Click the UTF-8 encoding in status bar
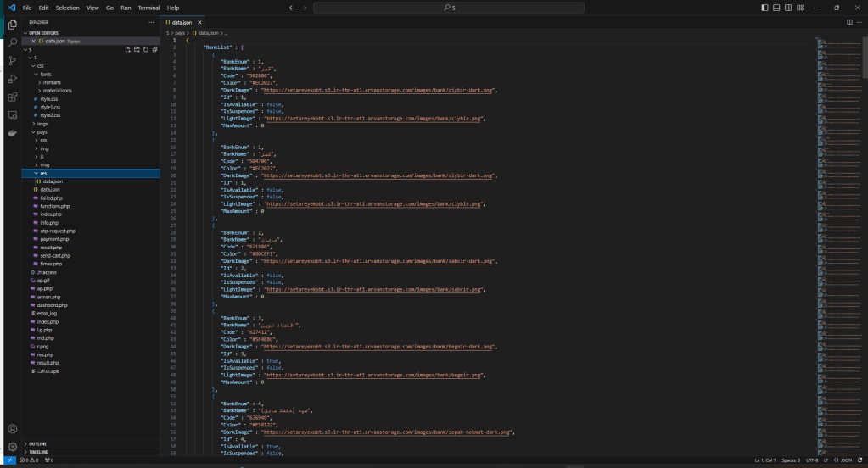 coord(814,460)
